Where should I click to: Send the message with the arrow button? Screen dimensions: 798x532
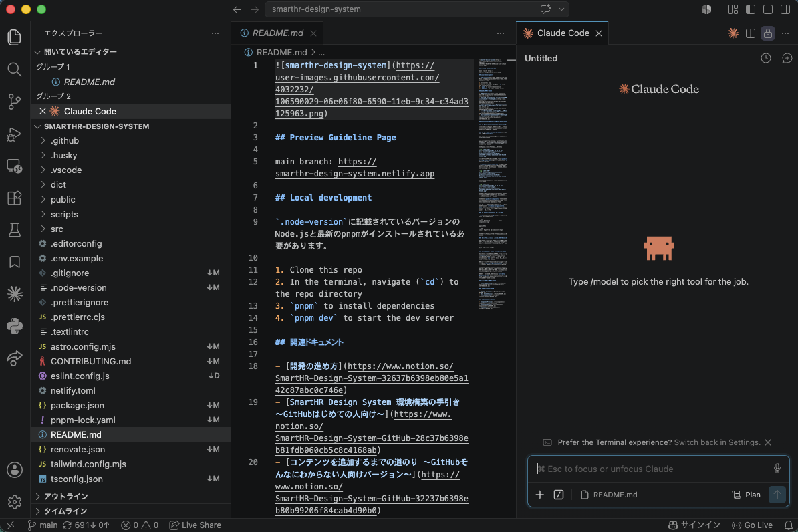click(x=777, y=495)
